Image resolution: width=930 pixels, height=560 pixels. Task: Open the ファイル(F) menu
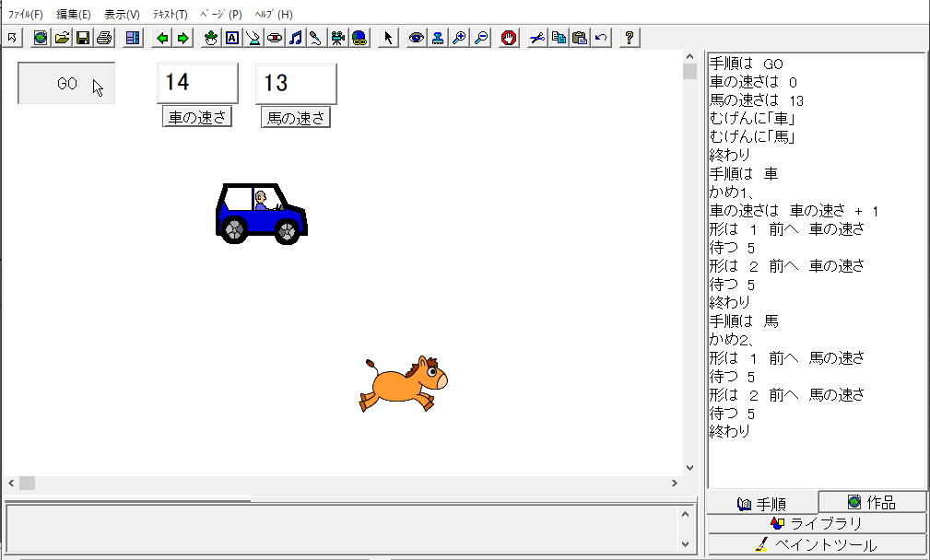coord(25,15)
